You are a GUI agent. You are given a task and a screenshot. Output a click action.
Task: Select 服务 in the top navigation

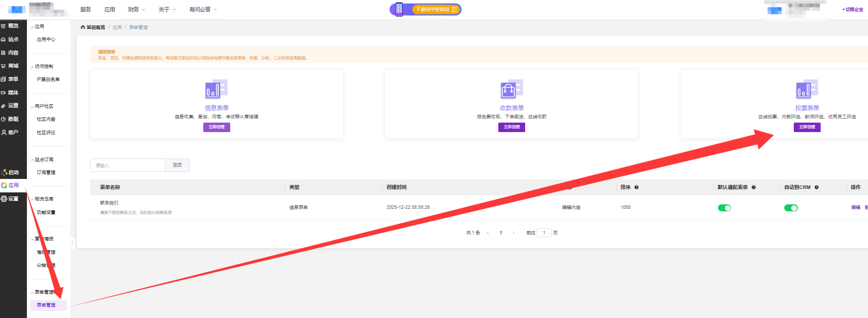click(86, 9)
